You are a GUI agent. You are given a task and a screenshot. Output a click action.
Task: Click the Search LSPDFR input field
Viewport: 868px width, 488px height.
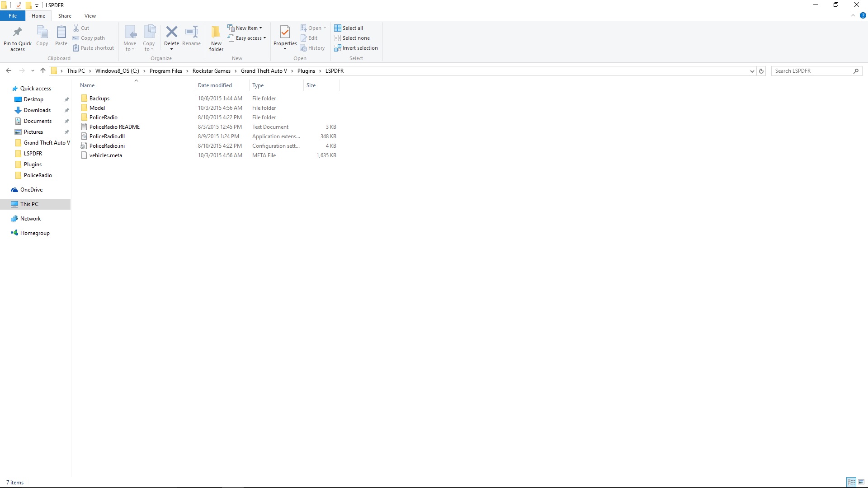pyautogui.click(x=811, y=71)
